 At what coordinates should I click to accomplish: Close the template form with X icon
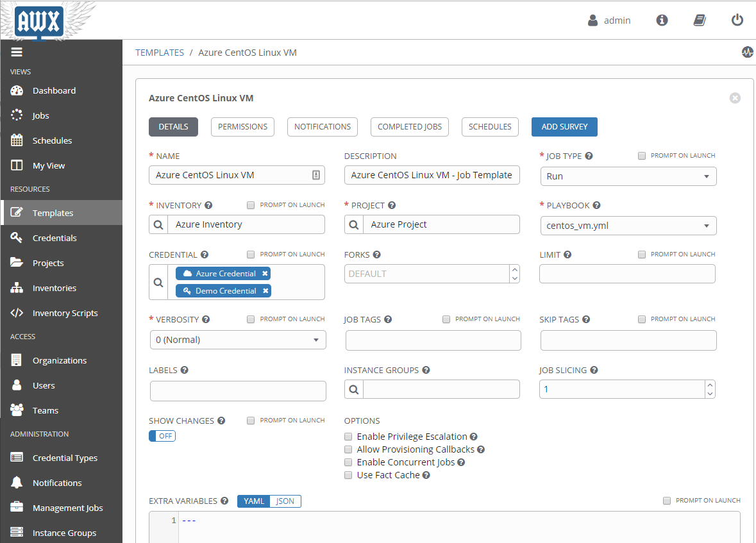click(735, 98)
